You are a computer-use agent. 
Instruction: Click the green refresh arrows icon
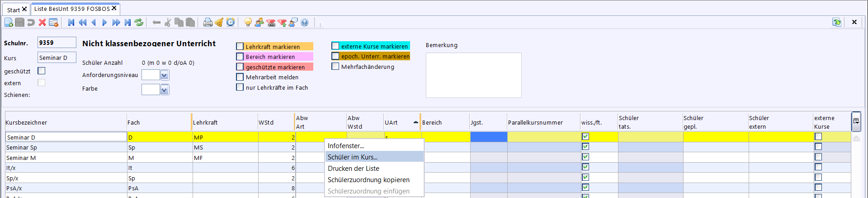tap(139, 22)
